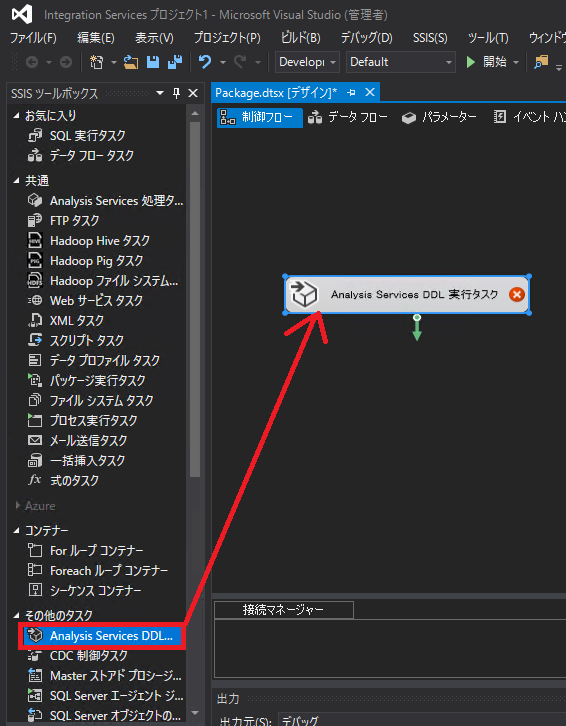This screenshot has height=726, width=566.
Task: Select the For ループ コンテナー icon
Action: click(x=35, y=551)
